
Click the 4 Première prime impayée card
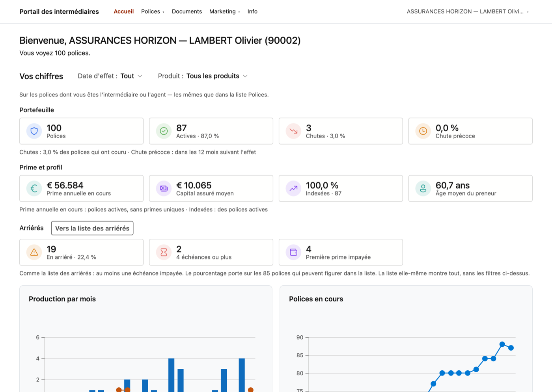coord(341,252)
